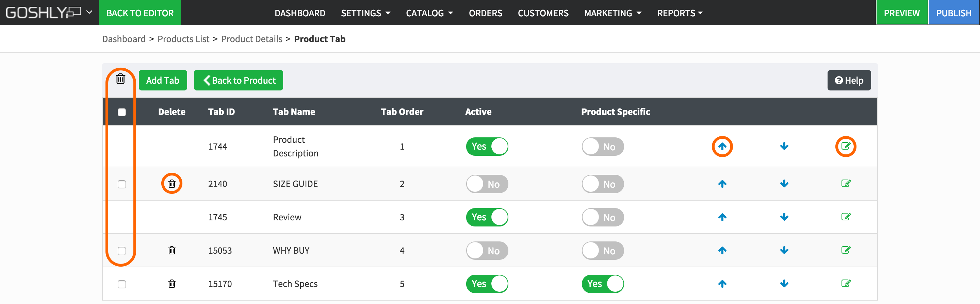The image size is (980, 304).
Task: Open edit for WHY BUY tab
Action: coord(845,250)
